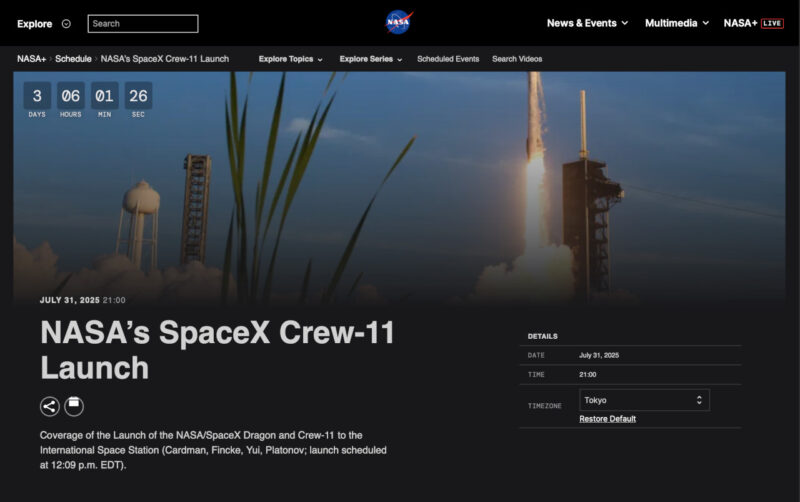The height and width of the screenshot is (502, 800).
Task: Click the coverage description paragraph
Action: 213,450
